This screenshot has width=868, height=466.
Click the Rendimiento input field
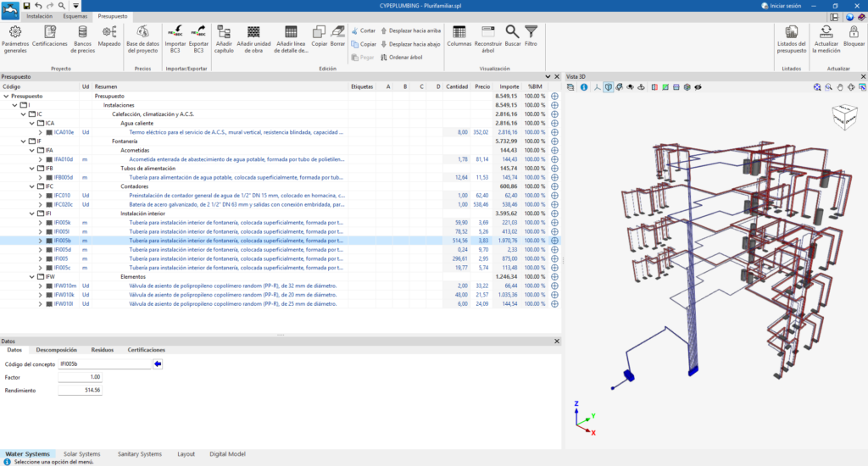(80, 390)
